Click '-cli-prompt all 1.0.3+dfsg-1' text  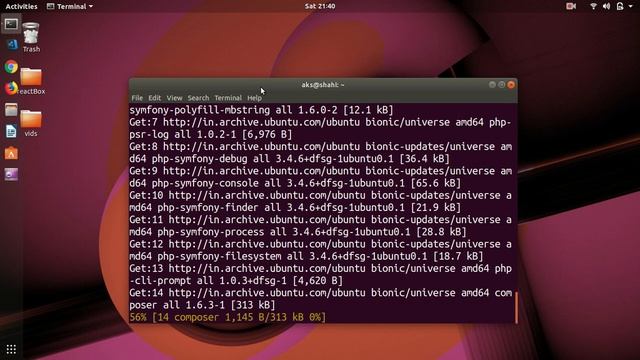pos(208,280)
